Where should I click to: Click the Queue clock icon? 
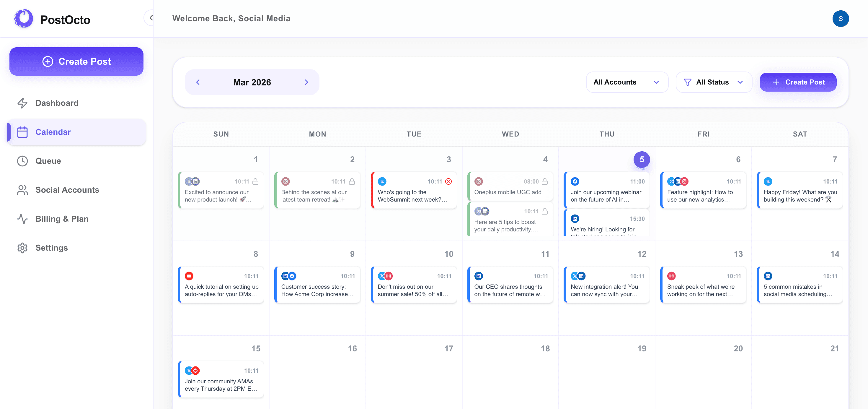tap(22, 161)
